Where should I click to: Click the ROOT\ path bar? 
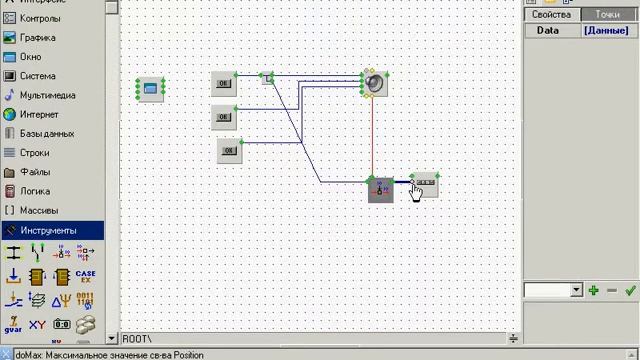[x=313, y=338]
